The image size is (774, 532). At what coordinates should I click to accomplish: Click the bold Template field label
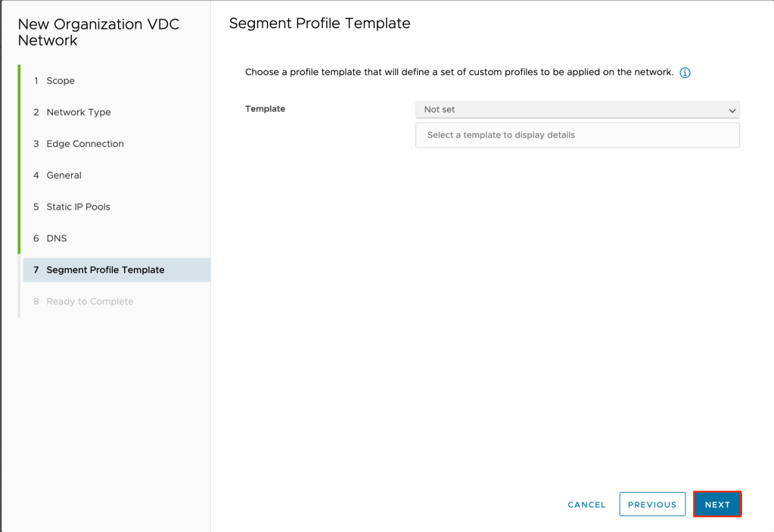pyautogui.click(x=265, y=109)
